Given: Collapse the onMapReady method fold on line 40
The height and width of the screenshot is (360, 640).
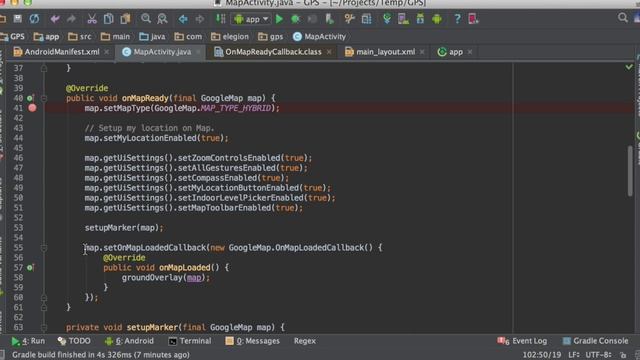Looking at the screenshot, I should point(44,98).
